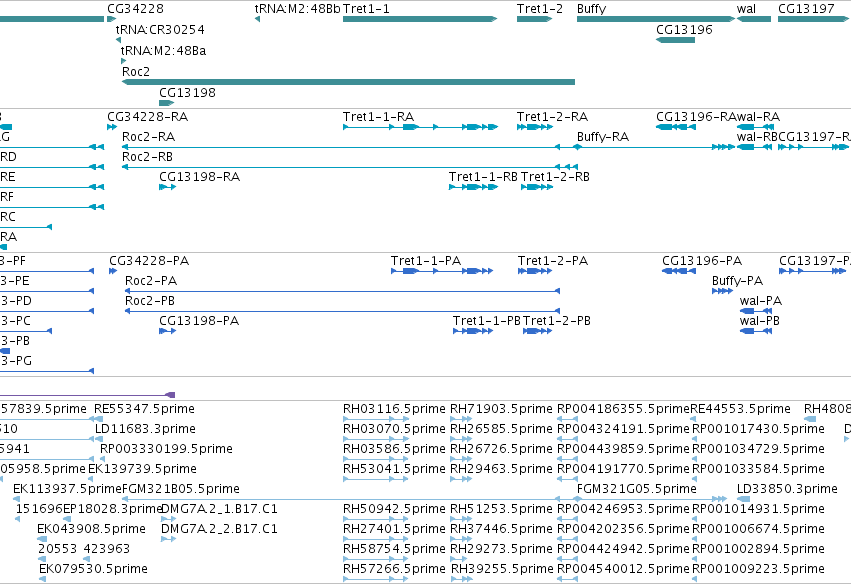
Task: Click the RH71903.5prime EST label
Action: (501, 409)
